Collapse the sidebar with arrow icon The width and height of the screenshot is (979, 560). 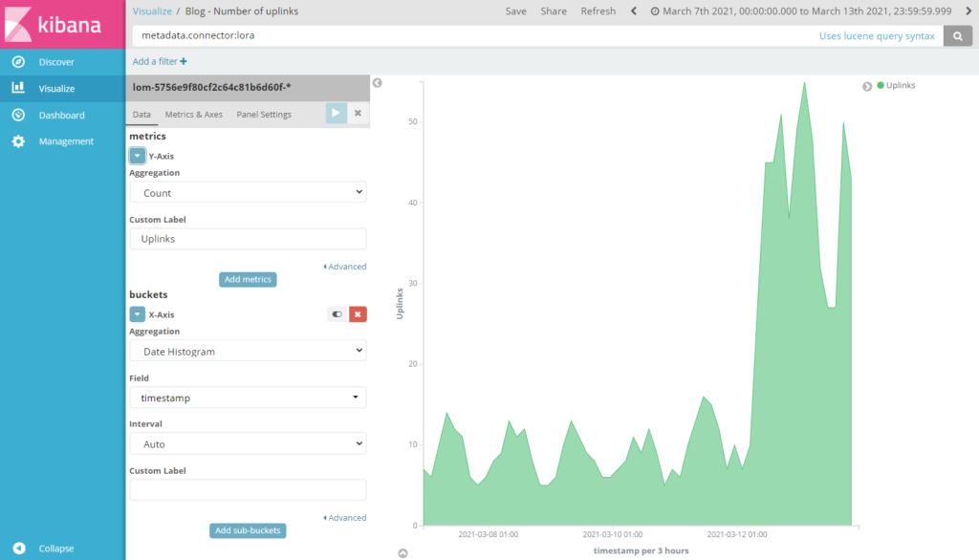19,549
